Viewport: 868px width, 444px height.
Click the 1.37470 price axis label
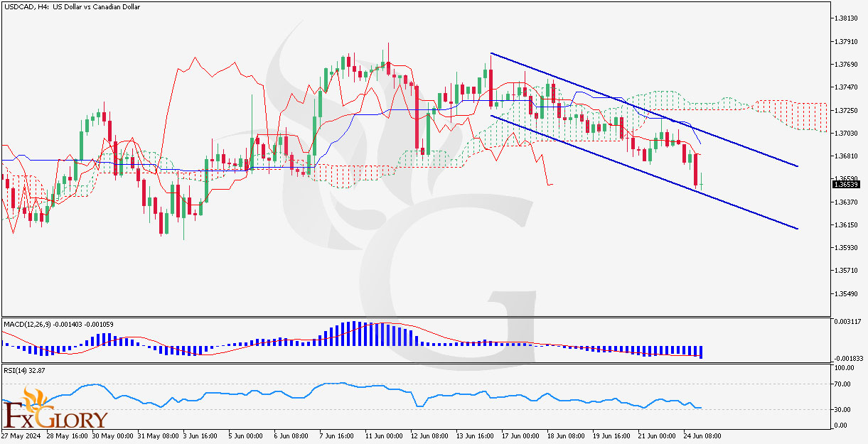tap(846, 87)
